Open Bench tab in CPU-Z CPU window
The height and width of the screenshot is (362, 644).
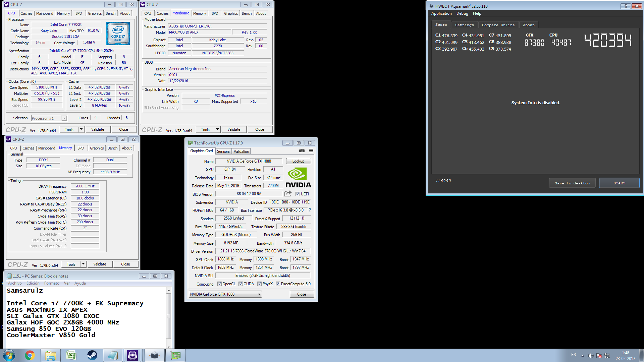point(110,13)
